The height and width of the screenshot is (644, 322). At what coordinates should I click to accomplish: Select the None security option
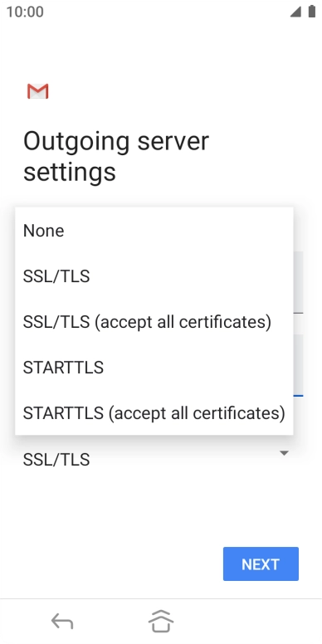[x=154, y=231]
